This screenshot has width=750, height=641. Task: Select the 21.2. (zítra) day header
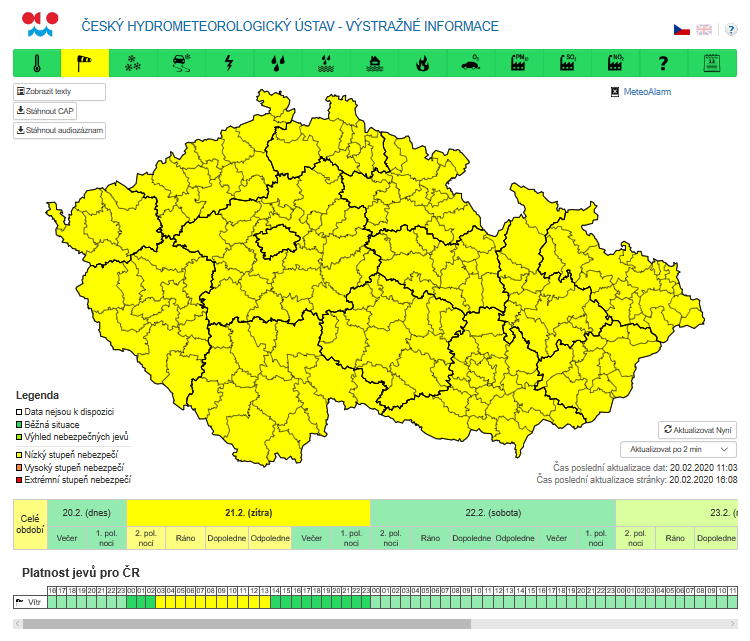coord(248,513)
